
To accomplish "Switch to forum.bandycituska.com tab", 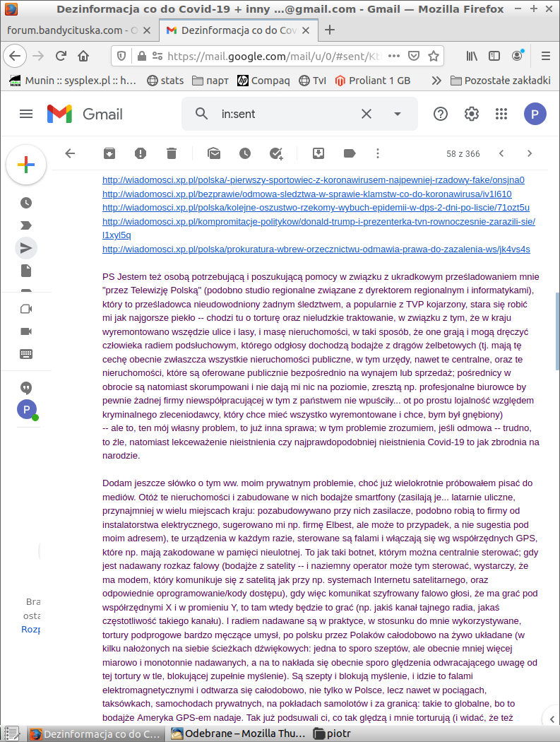I will 71,30.
